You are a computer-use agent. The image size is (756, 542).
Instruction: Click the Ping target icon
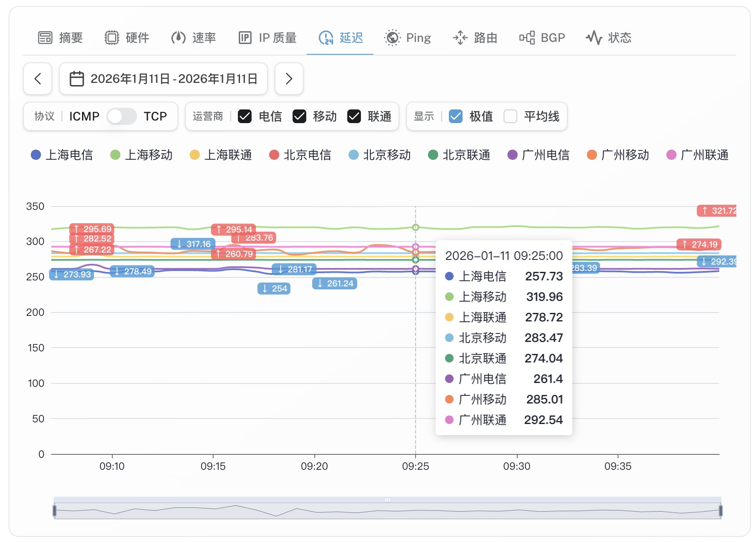click(392, 38)
